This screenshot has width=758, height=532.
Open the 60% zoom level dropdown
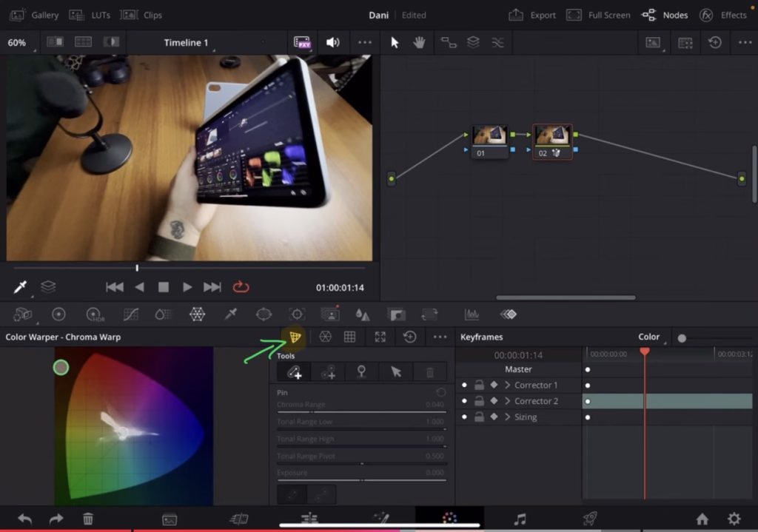16,42
